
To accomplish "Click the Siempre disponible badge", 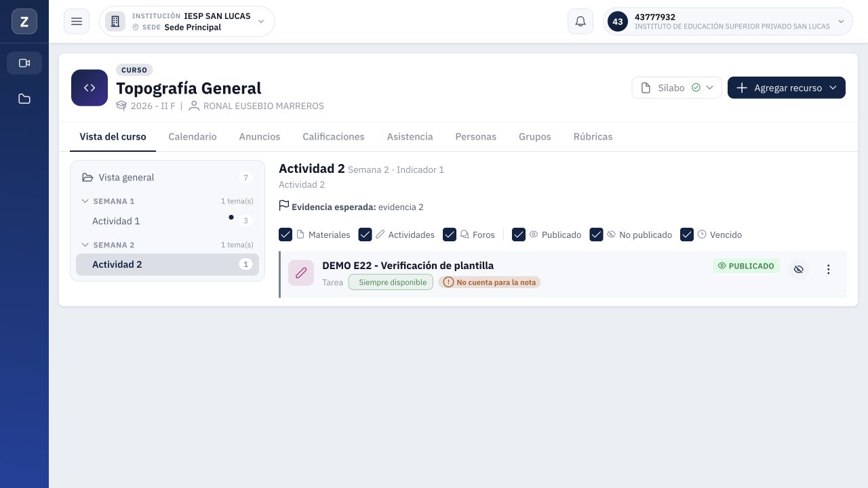I will [x=391, y=282].
